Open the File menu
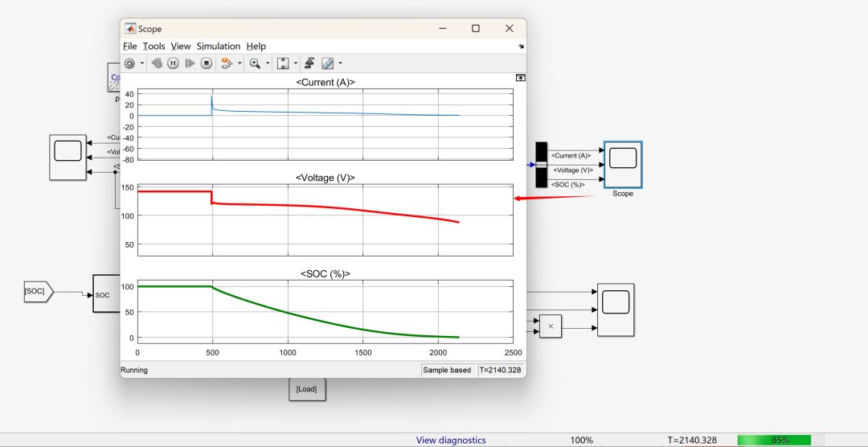 (129, 47)
